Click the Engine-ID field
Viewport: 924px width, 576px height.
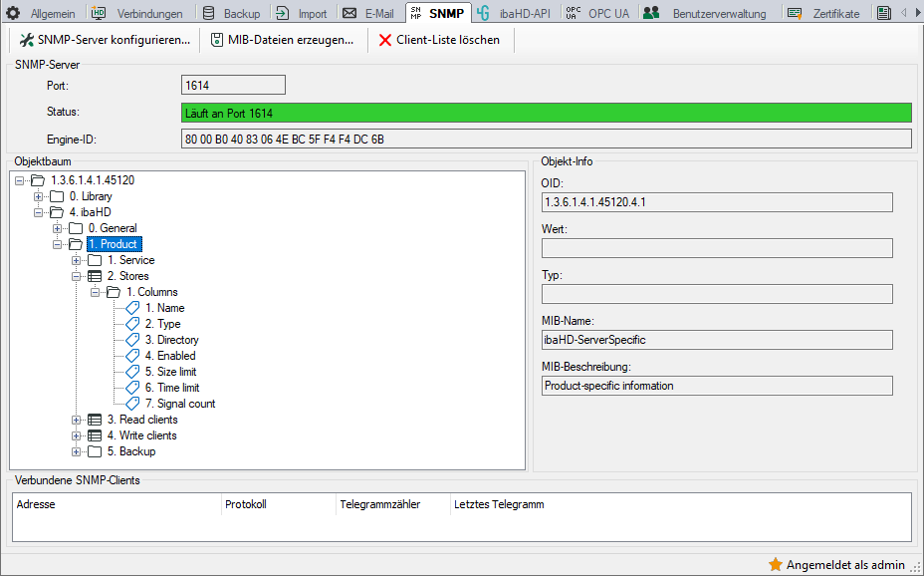547,140
